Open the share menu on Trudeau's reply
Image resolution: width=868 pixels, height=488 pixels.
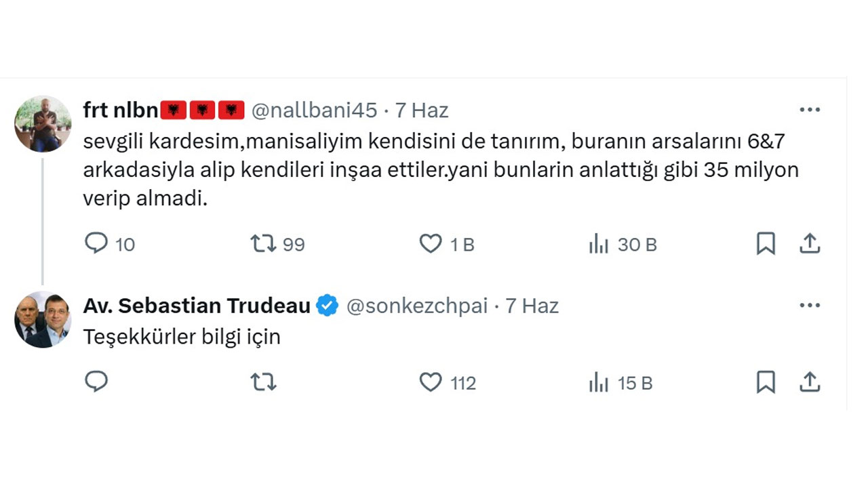click(810, 382)
